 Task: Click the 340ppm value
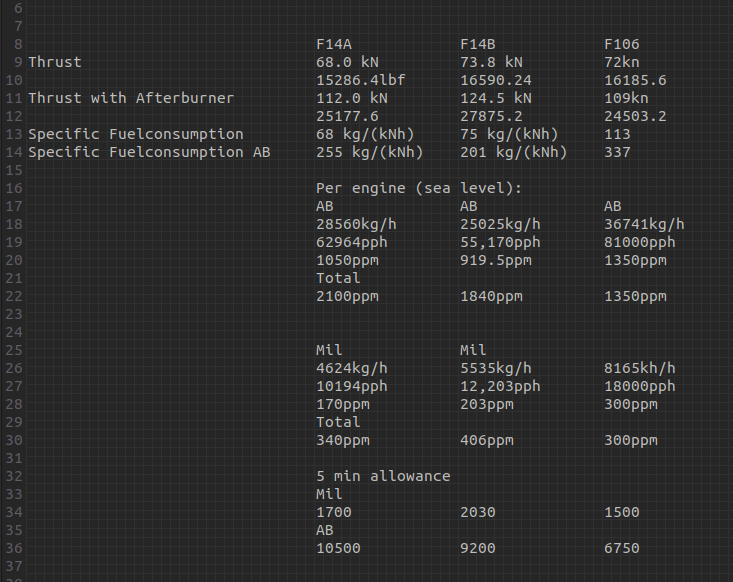(x=343, y=440)
